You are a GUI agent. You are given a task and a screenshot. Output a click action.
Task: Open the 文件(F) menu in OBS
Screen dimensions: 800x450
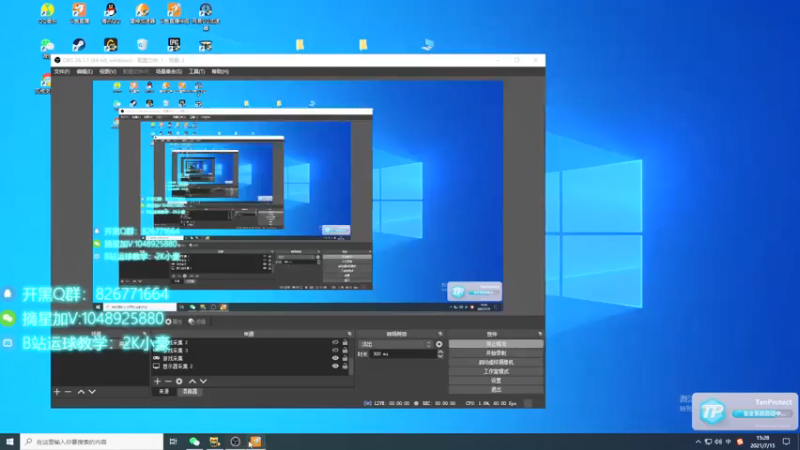62,71
